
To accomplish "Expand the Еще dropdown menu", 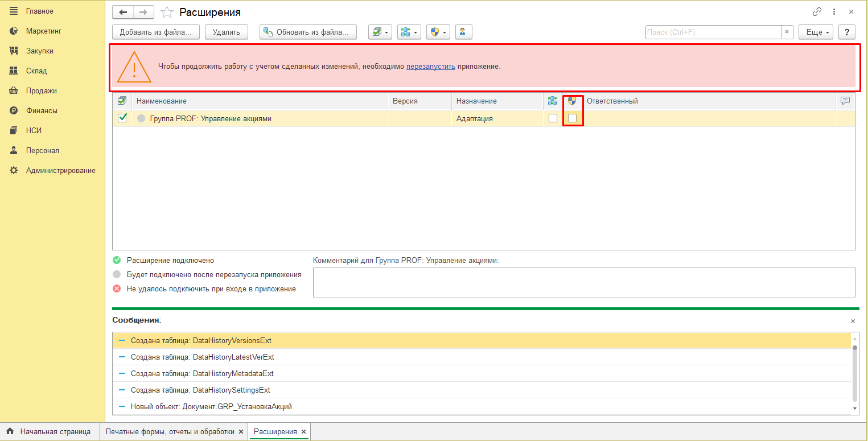I will click(x=816, y=32).
